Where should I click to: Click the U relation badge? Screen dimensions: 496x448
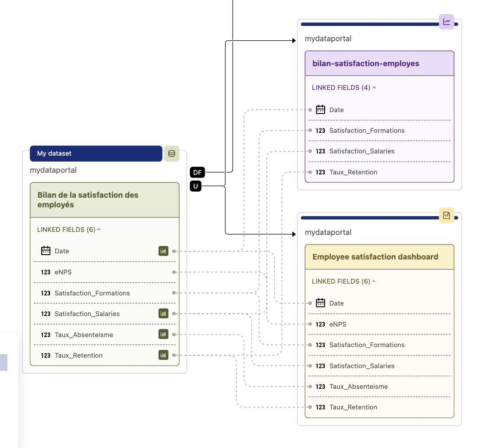pos(195,186)
